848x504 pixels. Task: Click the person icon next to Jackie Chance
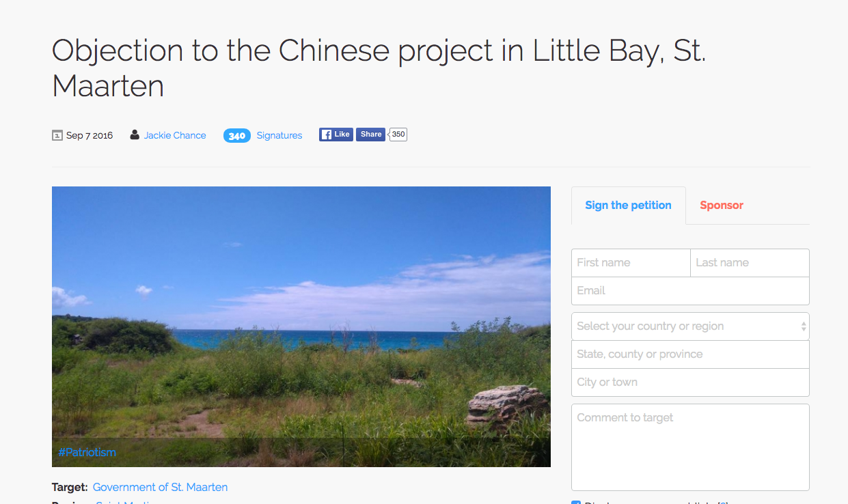pos(135,135)
